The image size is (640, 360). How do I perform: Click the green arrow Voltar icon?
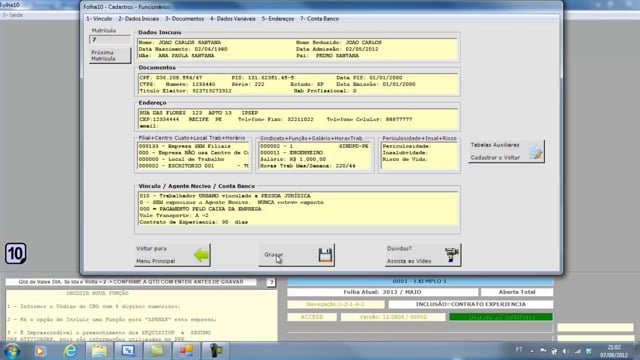click(201, 255)
